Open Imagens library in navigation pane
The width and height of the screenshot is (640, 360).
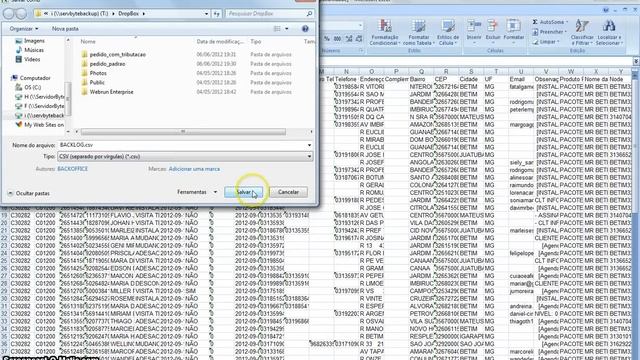[34, 41]
